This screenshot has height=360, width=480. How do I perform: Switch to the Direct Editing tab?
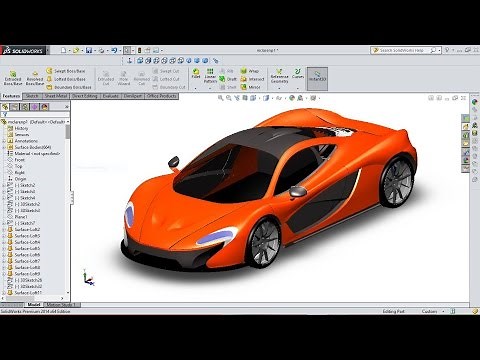85,96
